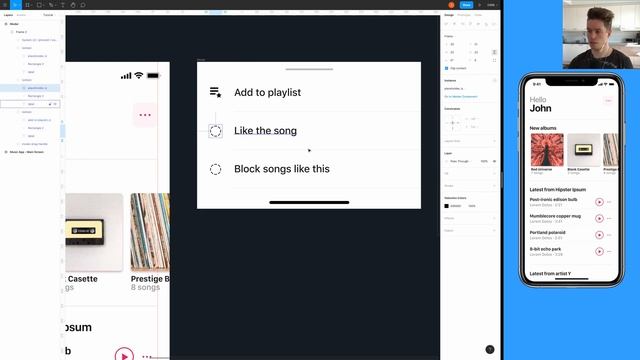This screenshot has height=360, width=640.
Task: Open the Figma main menu icon
Action: click(5, 5)
